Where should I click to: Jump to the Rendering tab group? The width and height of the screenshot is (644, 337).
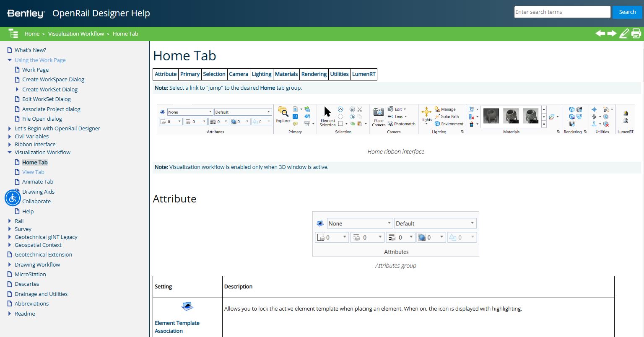[x=314, y=74]
